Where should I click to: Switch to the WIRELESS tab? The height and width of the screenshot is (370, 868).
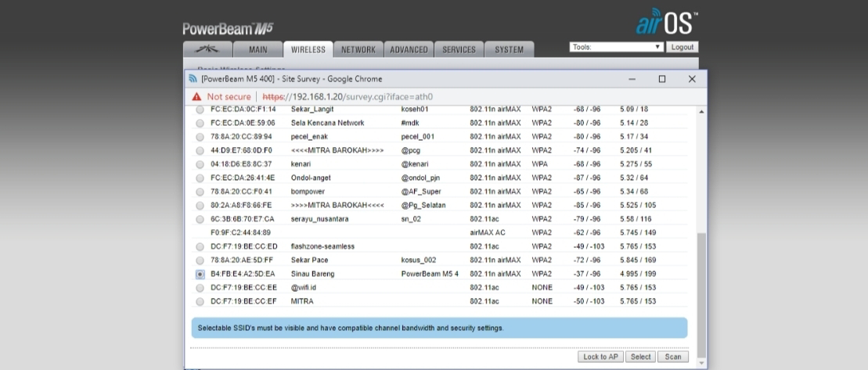308,49
